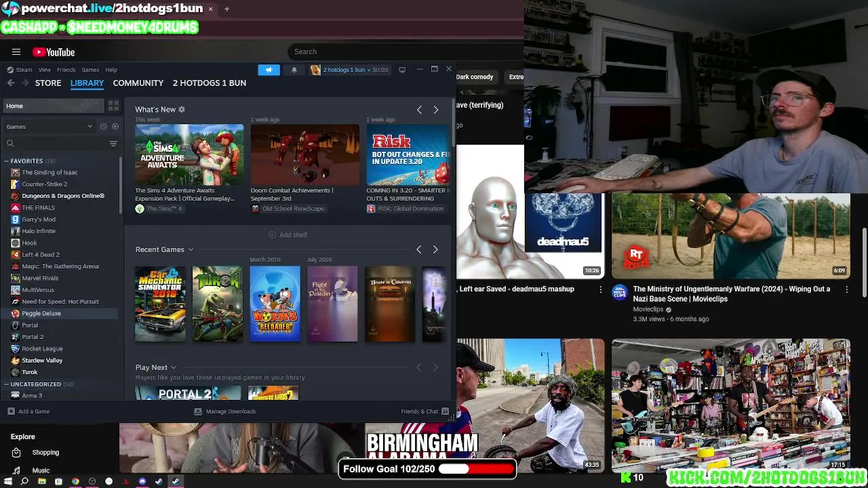This screenshot has width=868, height=488.
Task: Toggle the ready-to-play games filter
Action: (x=115, y=126)
